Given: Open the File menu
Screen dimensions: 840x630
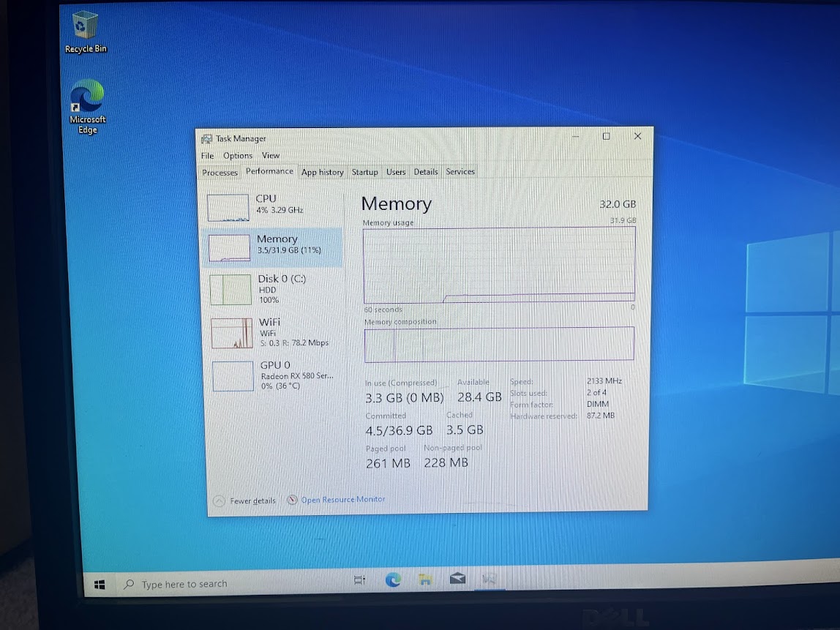Looking at the screenshot, I should pos(208,156).
